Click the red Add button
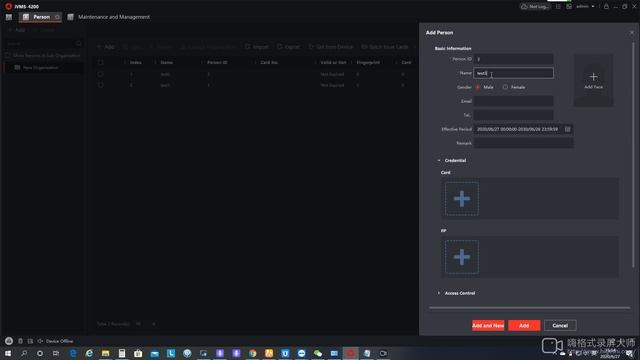640x360 pixels. 524,325
